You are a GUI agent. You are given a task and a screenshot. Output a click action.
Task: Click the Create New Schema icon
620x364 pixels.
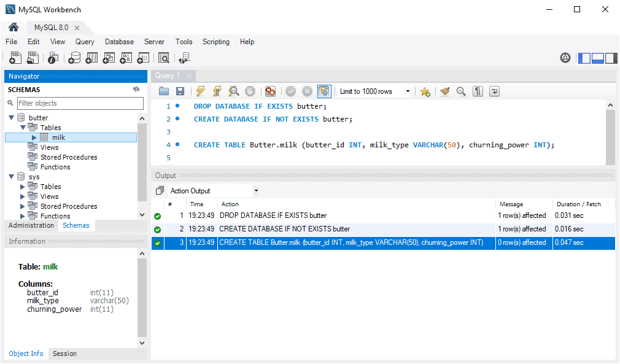(74, 58)
